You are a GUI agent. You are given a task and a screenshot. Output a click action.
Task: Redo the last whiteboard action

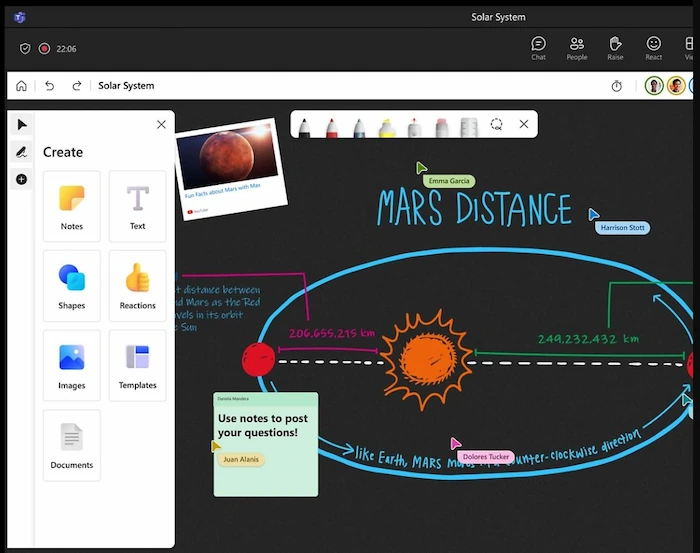[77, 86]
